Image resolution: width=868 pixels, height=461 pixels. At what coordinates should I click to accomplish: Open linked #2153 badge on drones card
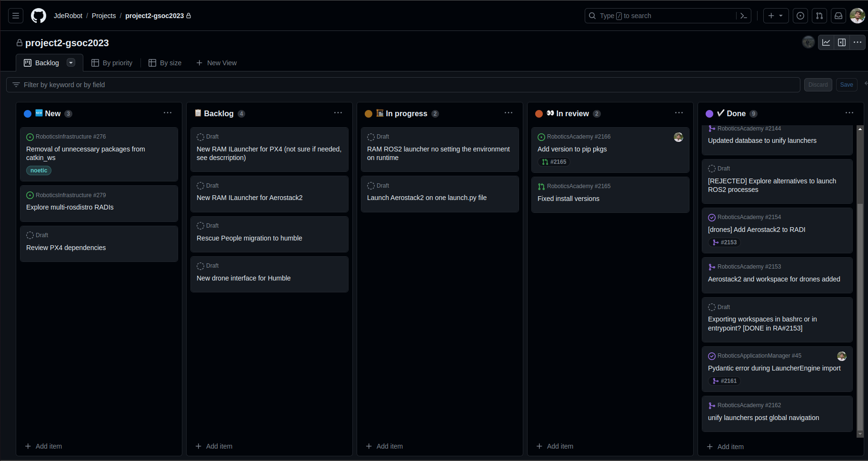click(724, 242)
